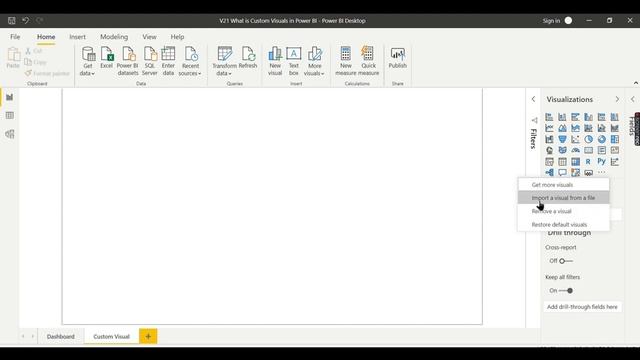
Task: Select the Line chart visual
Action: coord(549,128)
